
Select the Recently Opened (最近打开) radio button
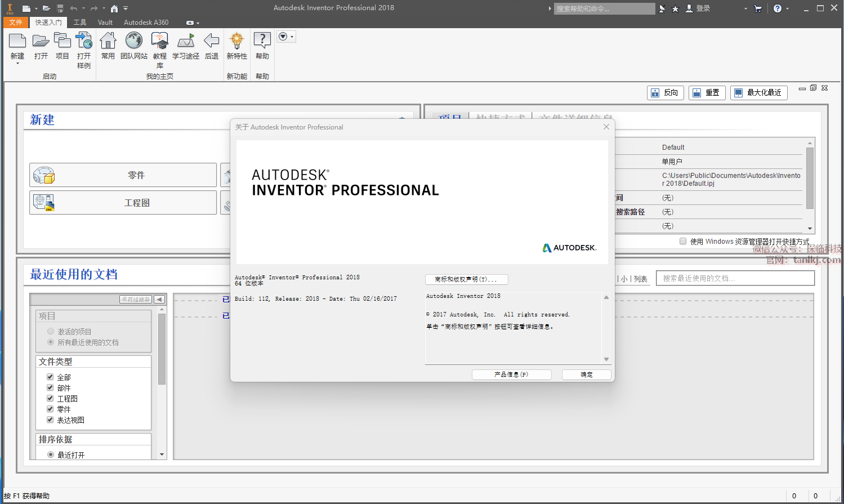click(51, 454)
